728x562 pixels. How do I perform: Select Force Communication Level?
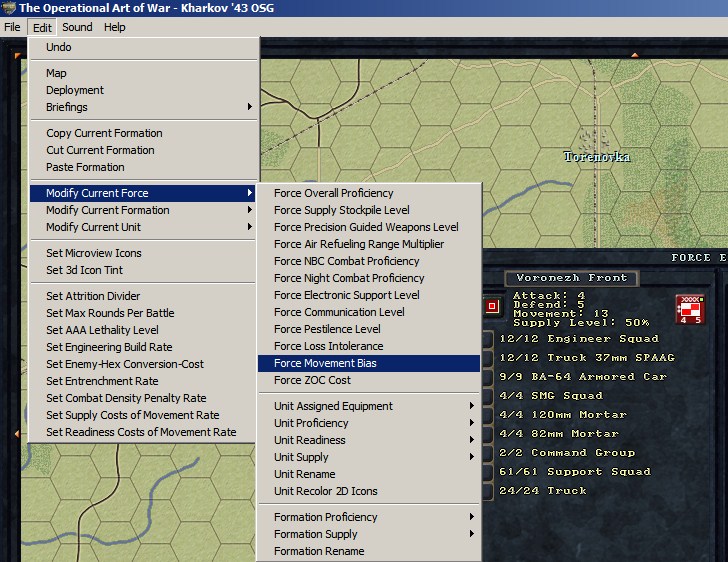[x=369, y=312]
